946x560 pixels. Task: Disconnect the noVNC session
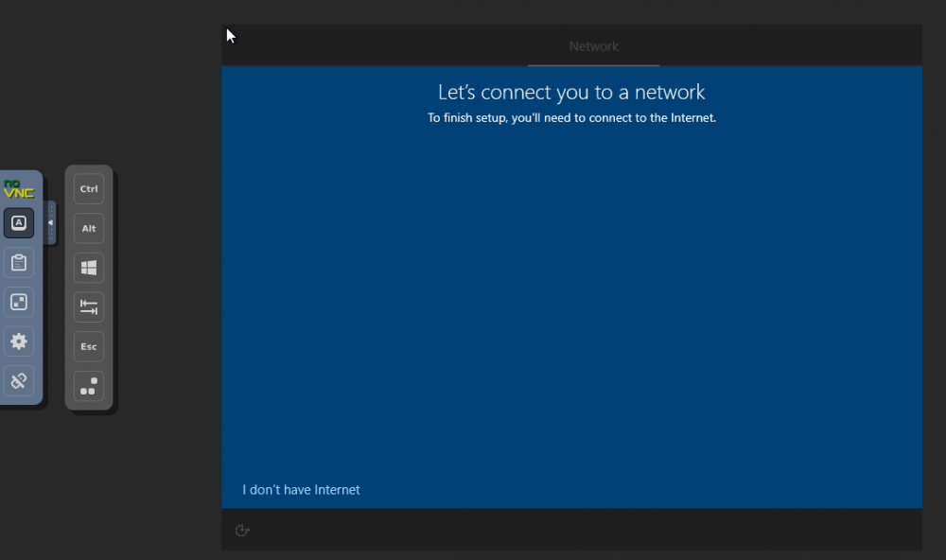click(19, 381)
